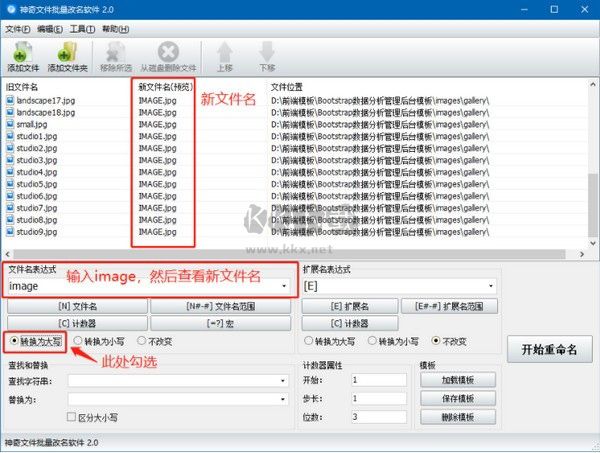Image resolution: width=600 pixels, height=453 pixels.
Task: Click the [N#-#] 文件名范围 button
Action: (x=220, y=306)
